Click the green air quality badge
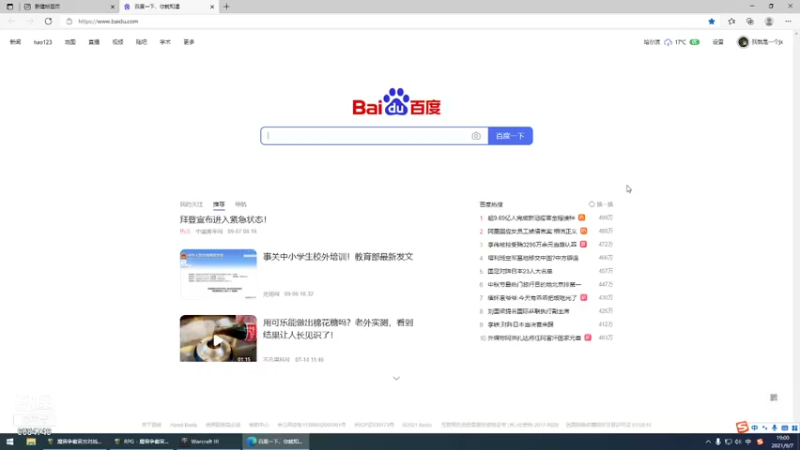 (694, 42)
